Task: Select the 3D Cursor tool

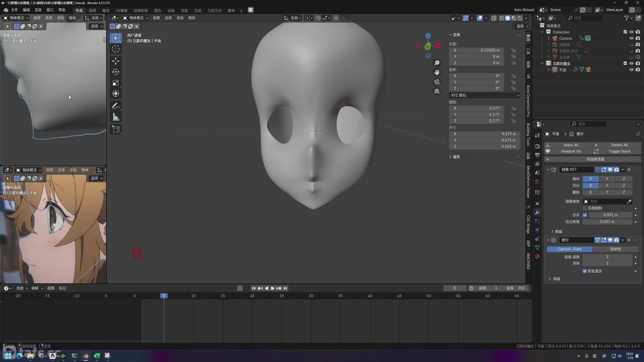Action: coord(115,49)
